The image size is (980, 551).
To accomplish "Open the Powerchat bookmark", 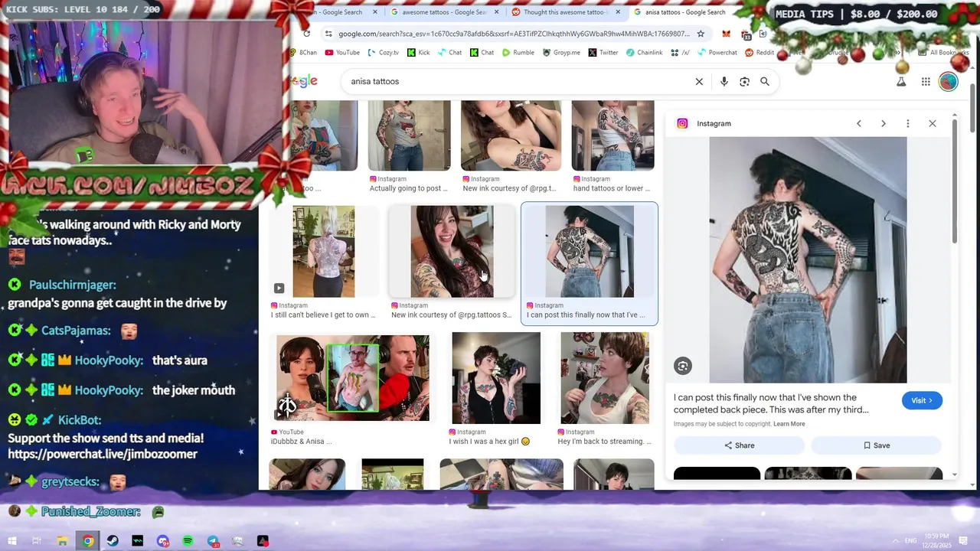I will click(717, 53).
